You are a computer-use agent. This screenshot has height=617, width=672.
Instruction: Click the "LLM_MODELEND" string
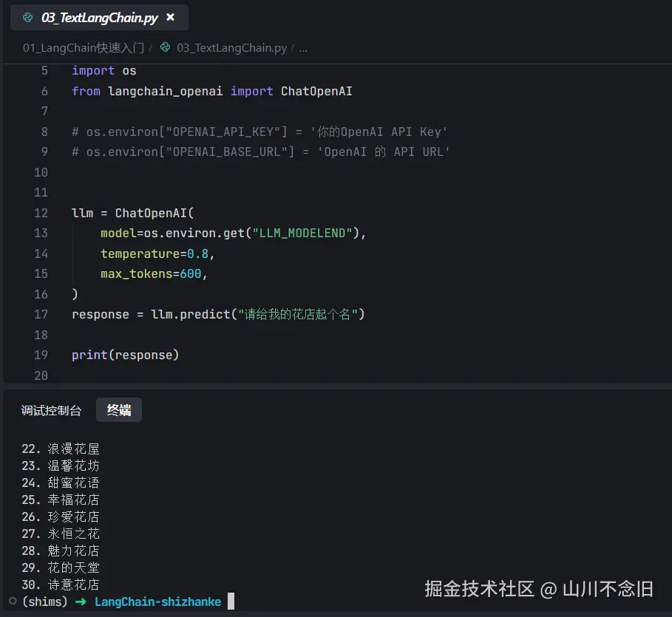(x=302, y=233)
